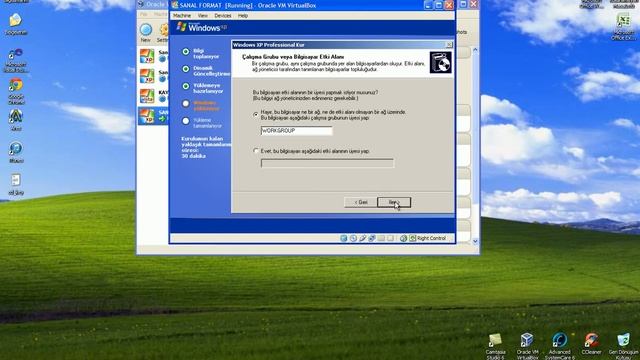Open the Microsoft Office Excel desktop shortcut

point(623,27)
